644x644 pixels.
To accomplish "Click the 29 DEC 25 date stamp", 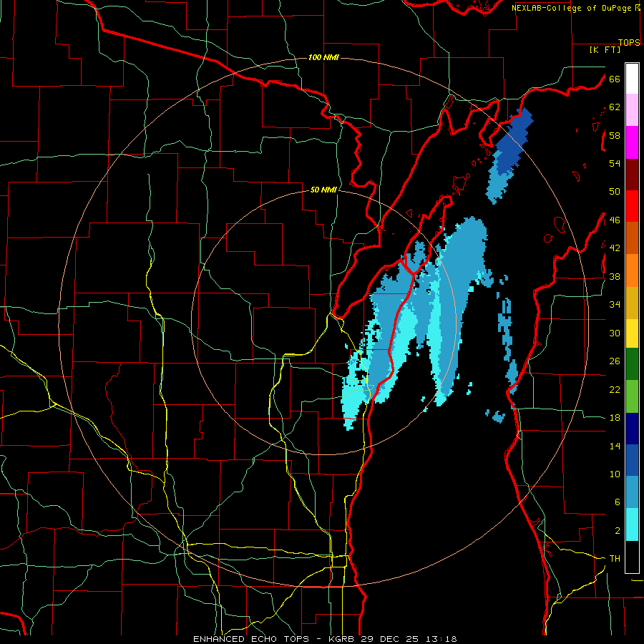I will click(390, 639).
